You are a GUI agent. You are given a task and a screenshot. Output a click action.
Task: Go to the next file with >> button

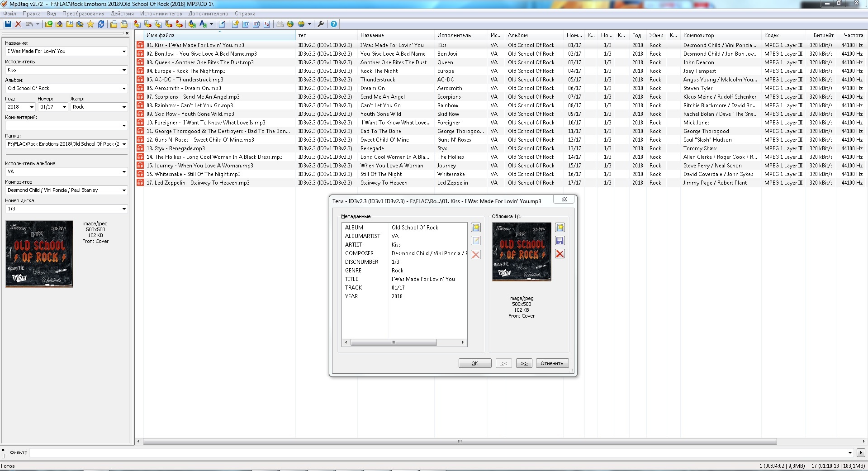(x=524, y=363)
